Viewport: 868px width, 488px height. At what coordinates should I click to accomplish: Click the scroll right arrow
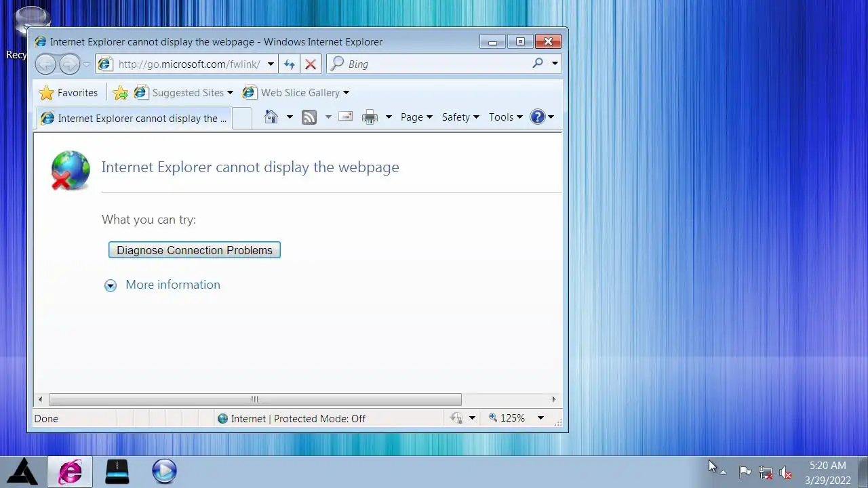coord(553,399)
